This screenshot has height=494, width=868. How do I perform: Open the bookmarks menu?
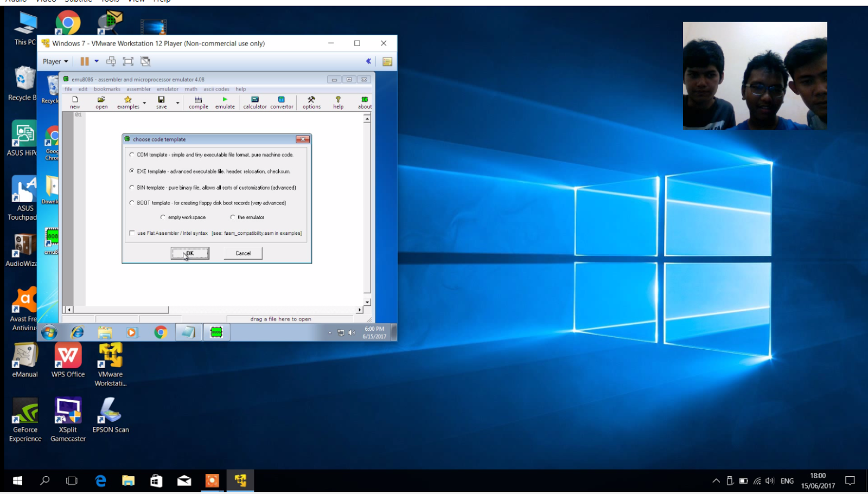pyautogui.click(x=107, y=89)
